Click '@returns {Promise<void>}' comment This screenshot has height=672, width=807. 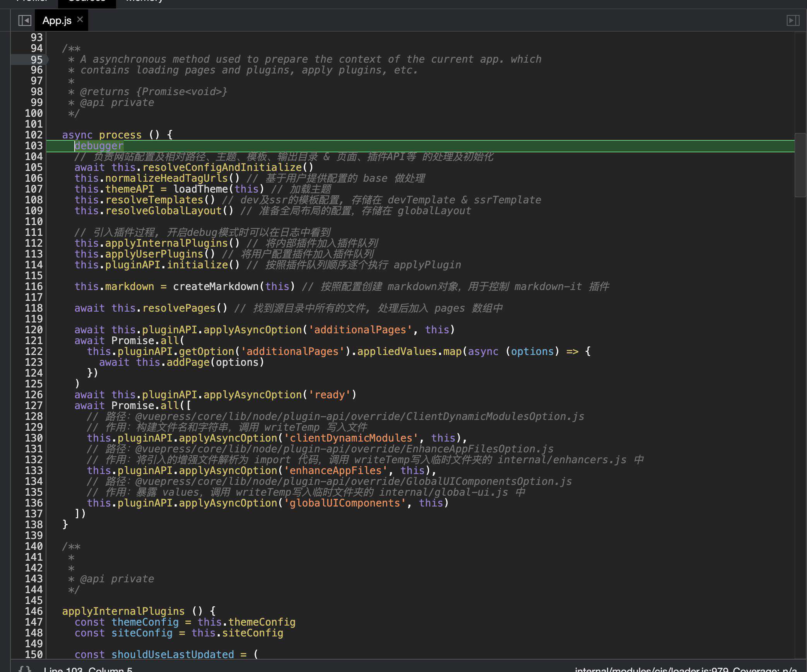pyautogui.click(x=154, y=92)
